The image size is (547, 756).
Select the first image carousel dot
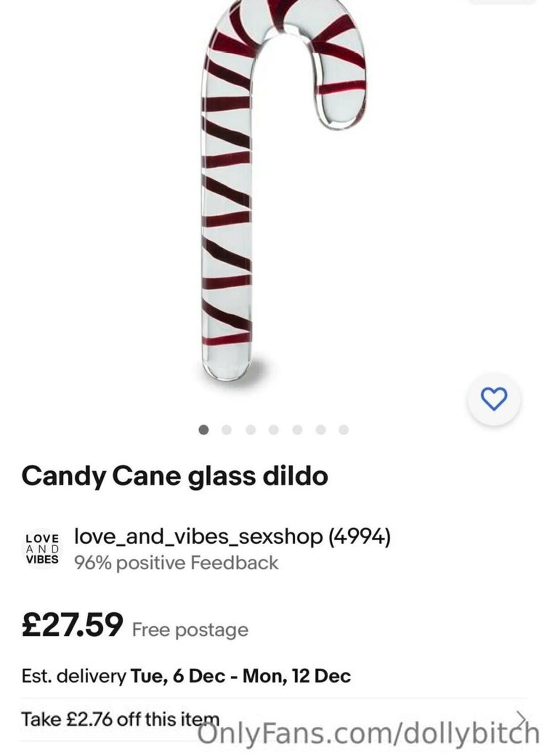(x=204, y=430)
